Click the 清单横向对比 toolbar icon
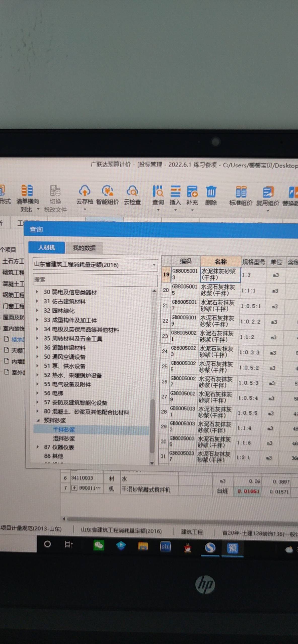 (27, 190)
